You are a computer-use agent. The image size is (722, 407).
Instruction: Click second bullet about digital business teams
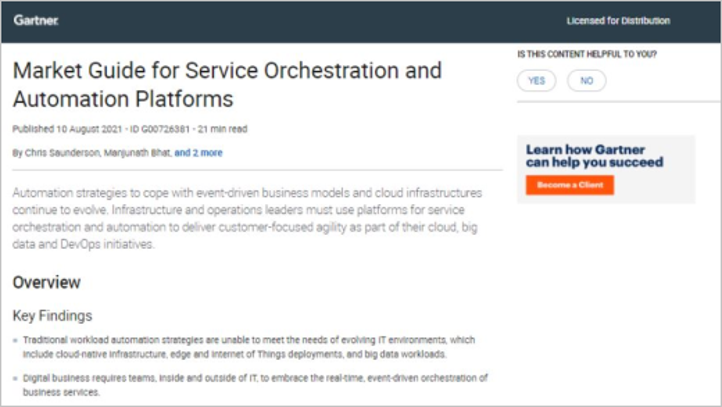(x=250, y=383)
